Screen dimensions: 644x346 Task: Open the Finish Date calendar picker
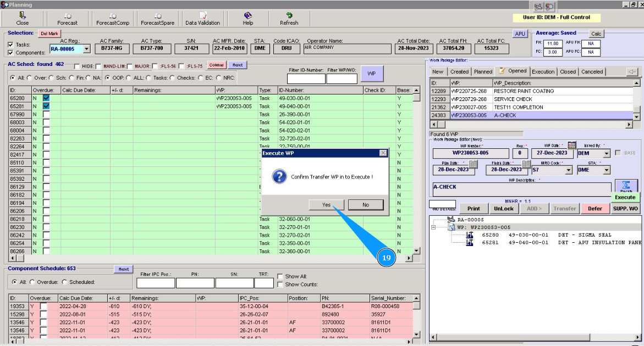tap(526, 164)
